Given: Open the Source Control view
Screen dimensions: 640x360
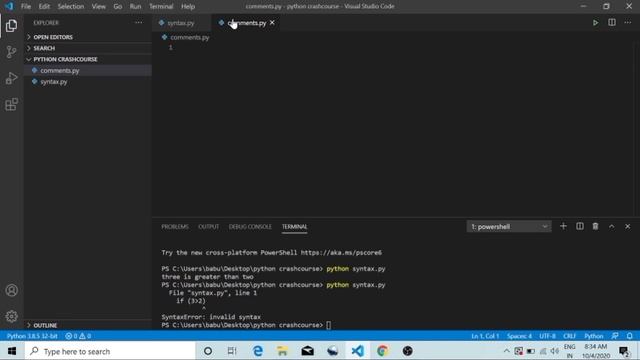Looking at the screenshot, I should coord(11,52).
